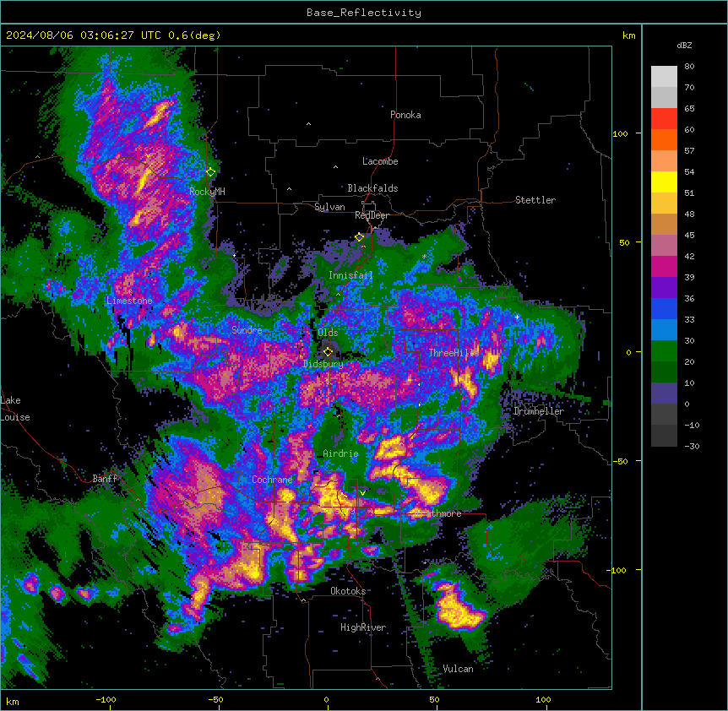Image resolution: width=728 pixels, height=711 pixels.
Task: Click the Base_Reflectivity title
Action: tap(364, 13)
